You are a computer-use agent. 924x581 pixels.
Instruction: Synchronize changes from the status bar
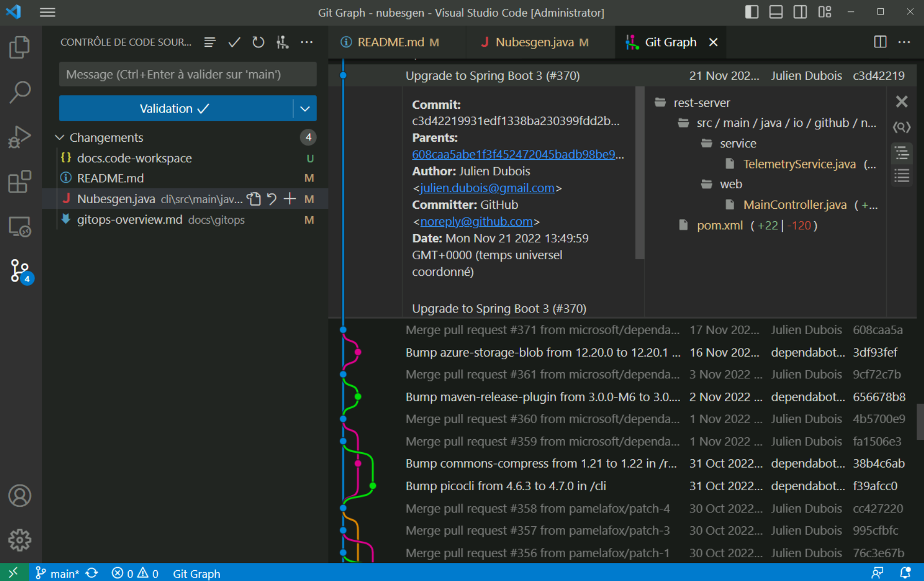pos(91,573)
